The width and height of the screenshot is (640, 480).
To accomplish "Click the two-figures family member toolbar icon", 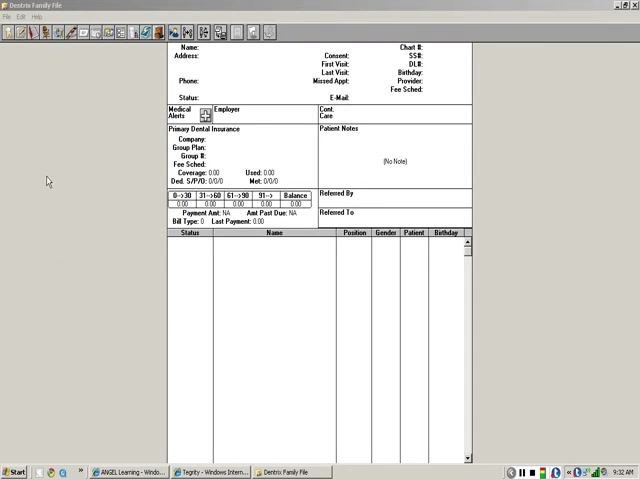I will pos(188,32).
